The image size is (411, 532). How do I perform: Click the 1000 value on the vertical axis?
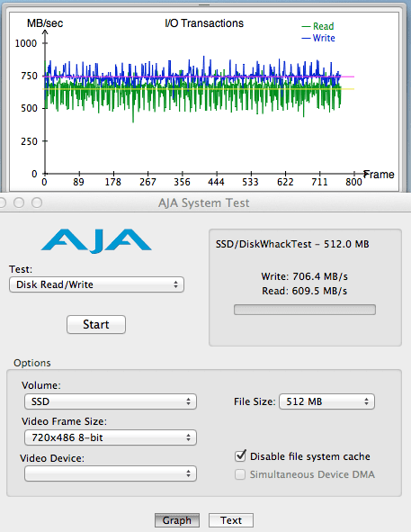[26, 43]
